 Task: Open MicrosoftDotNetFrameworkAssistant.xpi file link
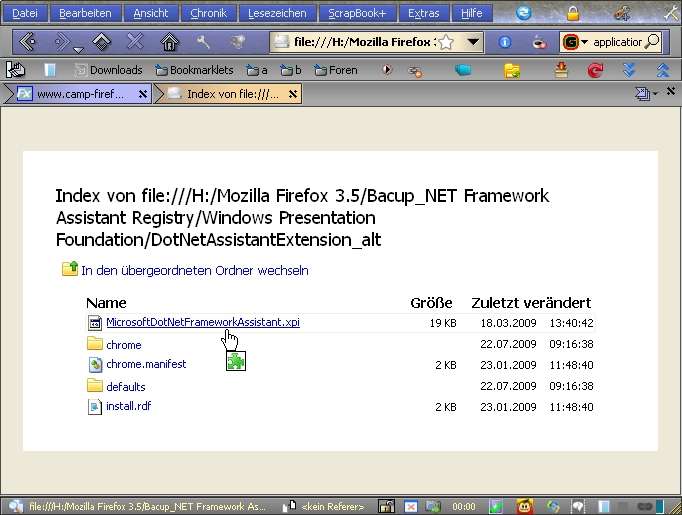(203, 322)
